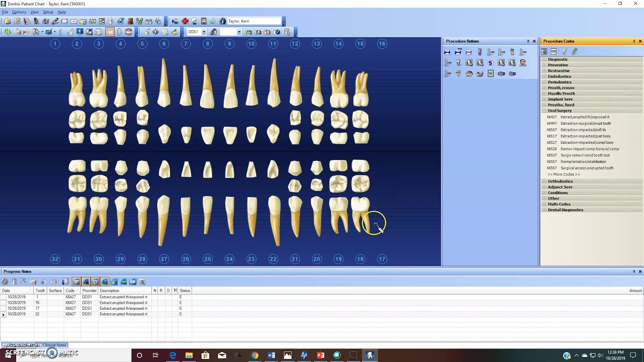Open the Help menu
This screenshot has height=362, width=644.
[61, 12]
